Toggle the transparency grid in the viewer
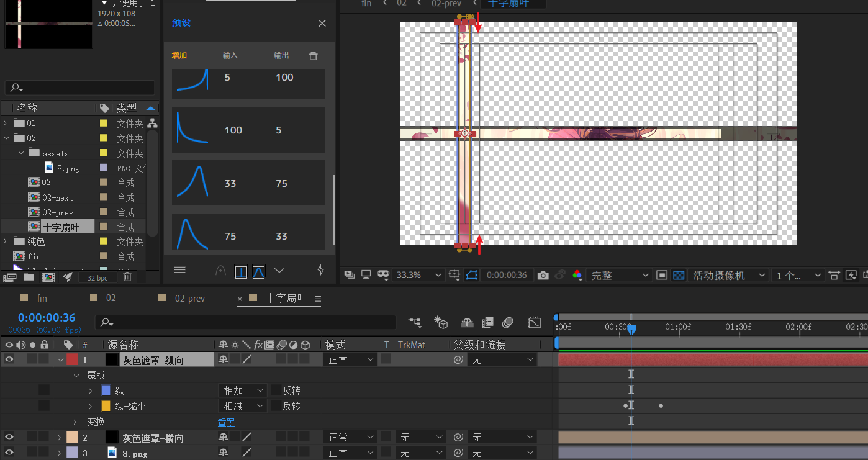The height and width of the screenshot is (460, 868). [x=679, y=275]
